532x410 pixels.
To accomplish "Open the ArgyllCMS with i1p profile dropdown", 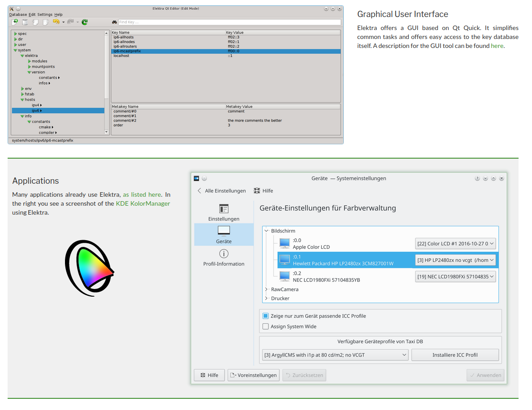I will coord(335,355).
